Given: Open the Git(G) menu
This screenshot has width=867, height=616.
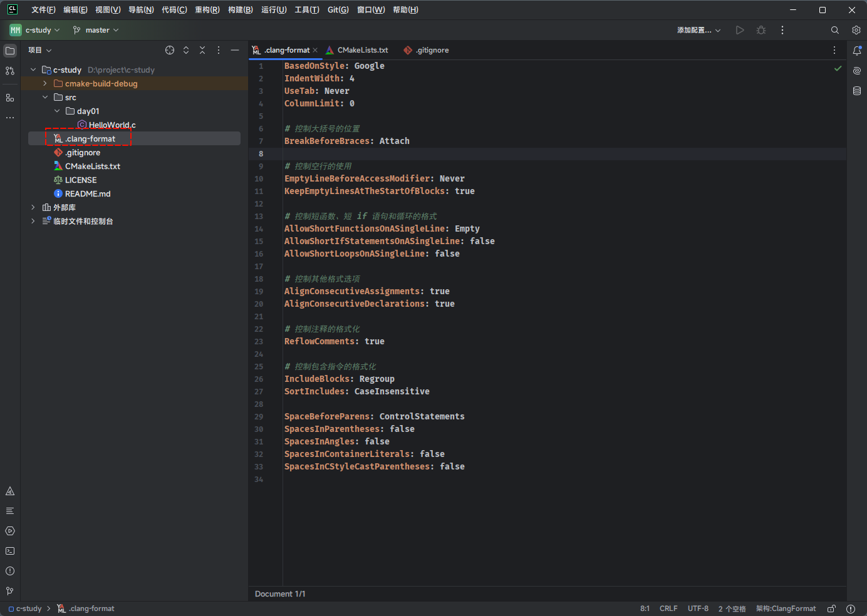Looking at the screenshot, I should pyautogui.click(x=338, y=10).
